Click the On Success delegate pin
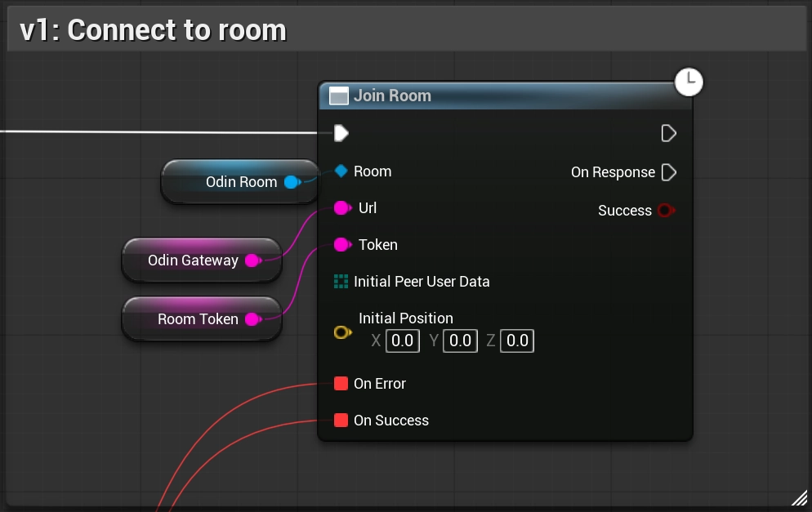The width and height of the screenshot is (812, 512). point(341,420)
